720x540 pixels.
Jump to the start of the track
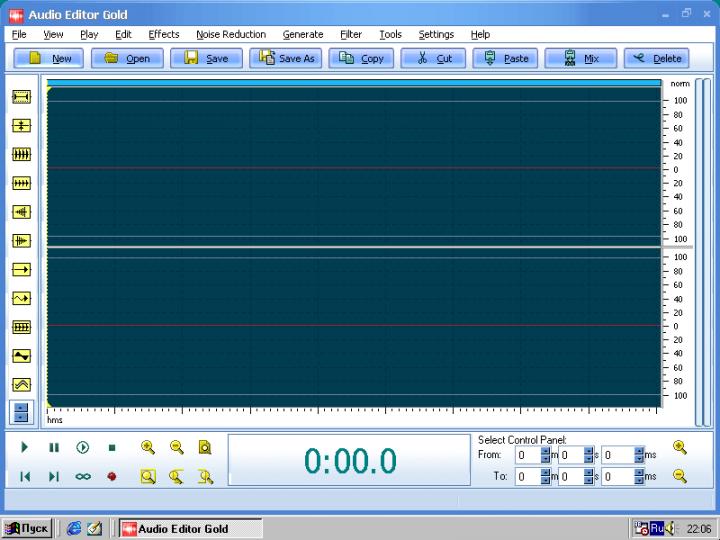point(25,477)
